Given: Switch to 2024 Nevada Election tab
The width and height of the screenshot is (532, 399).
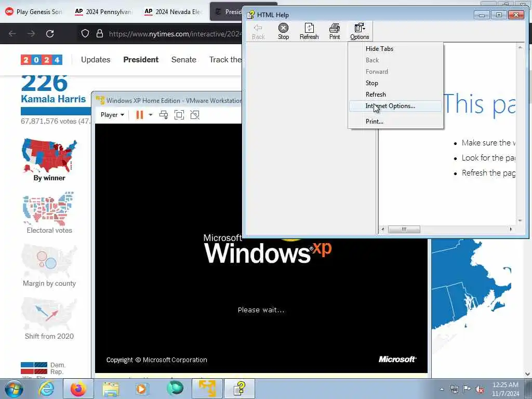Looking at the screenshot, I should coord(172,11).
